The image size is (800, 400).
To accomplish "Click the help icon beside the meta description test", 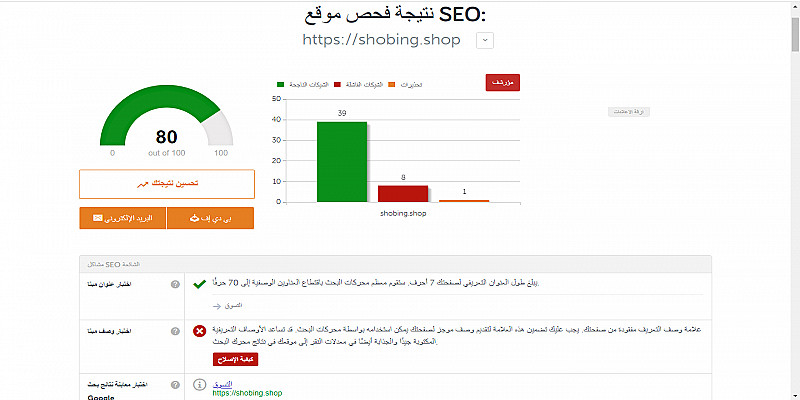I will coord(175,331).
